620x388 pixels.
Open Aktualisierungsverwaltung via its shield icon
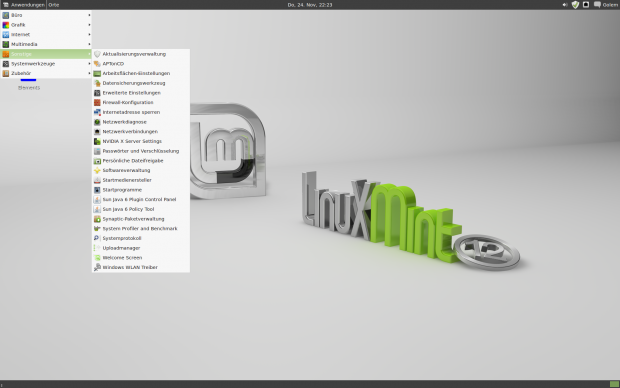point(97,54)
